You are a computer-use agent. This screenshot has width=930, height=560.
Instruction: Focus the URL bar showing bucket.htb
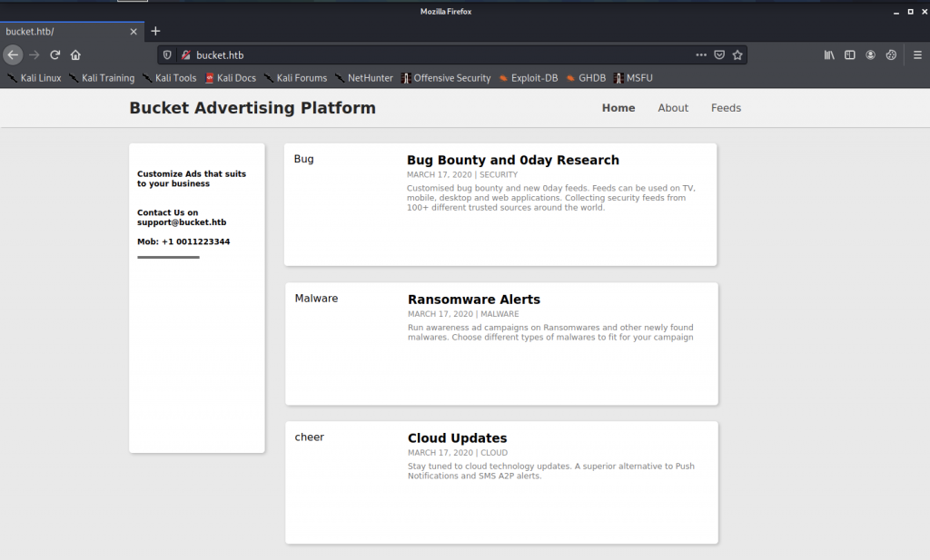pyautogui.click(x=436, y=54)
